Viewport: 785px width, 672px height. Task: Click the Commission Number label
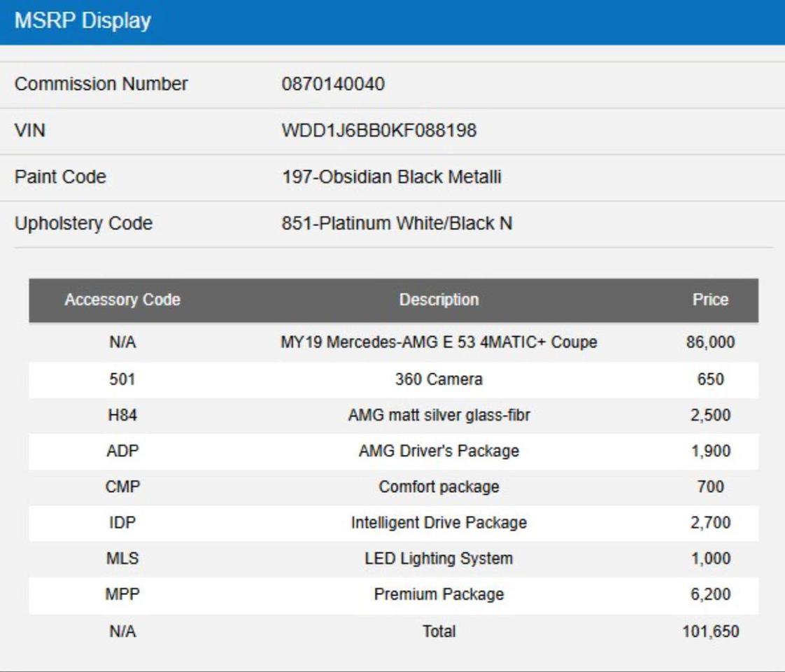pyautogui.click(x=101, y=83)
